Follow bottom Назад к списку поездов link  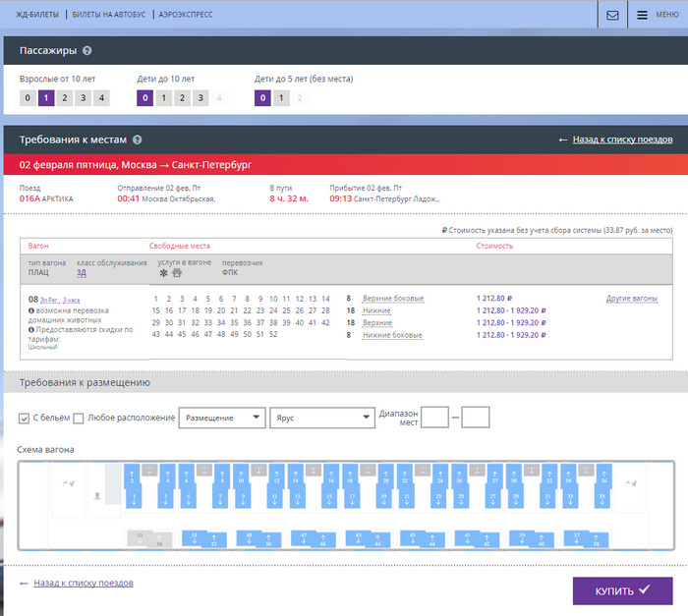[x=84, y=584]
